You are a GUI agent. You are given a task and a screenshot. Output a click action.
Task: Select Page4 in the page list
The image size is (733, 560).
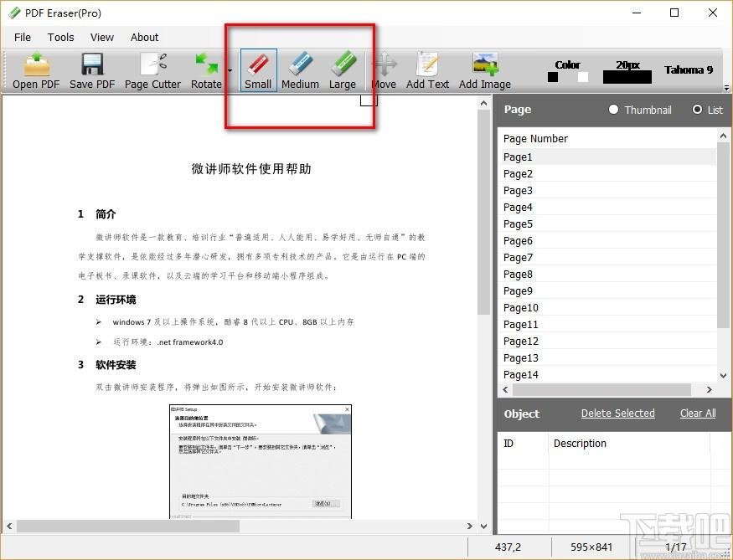click(x=609, y=208)
